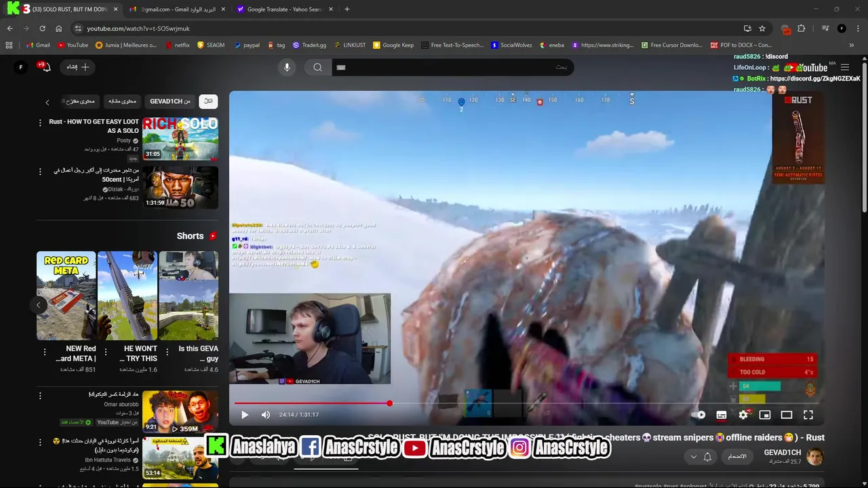Reload the YouTube page
The height and width of the screenshot is (488, 868).
coord(42,28)
